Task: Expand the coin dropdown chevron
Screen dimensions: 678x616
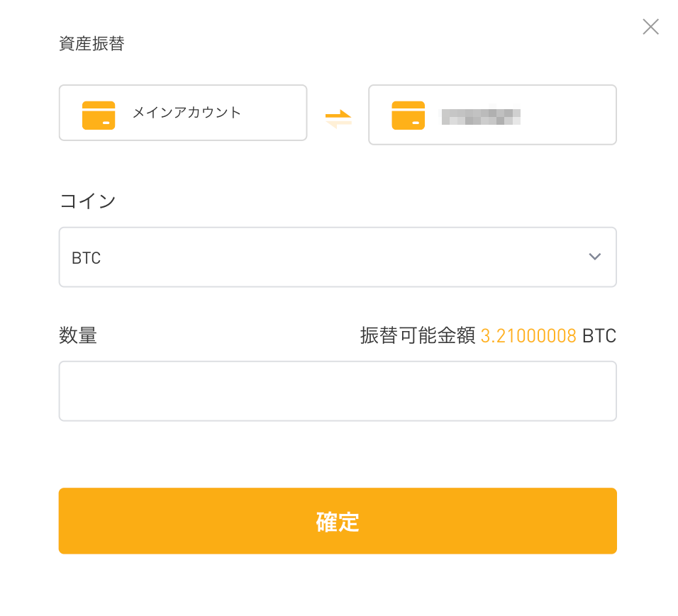Action: 595,257
